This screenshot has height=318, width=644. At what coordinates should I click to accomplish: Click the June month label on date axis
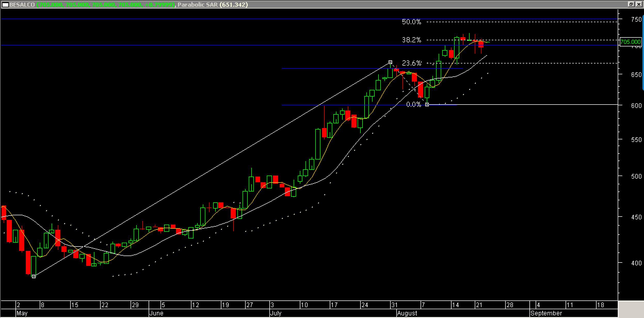coord(156,313)
